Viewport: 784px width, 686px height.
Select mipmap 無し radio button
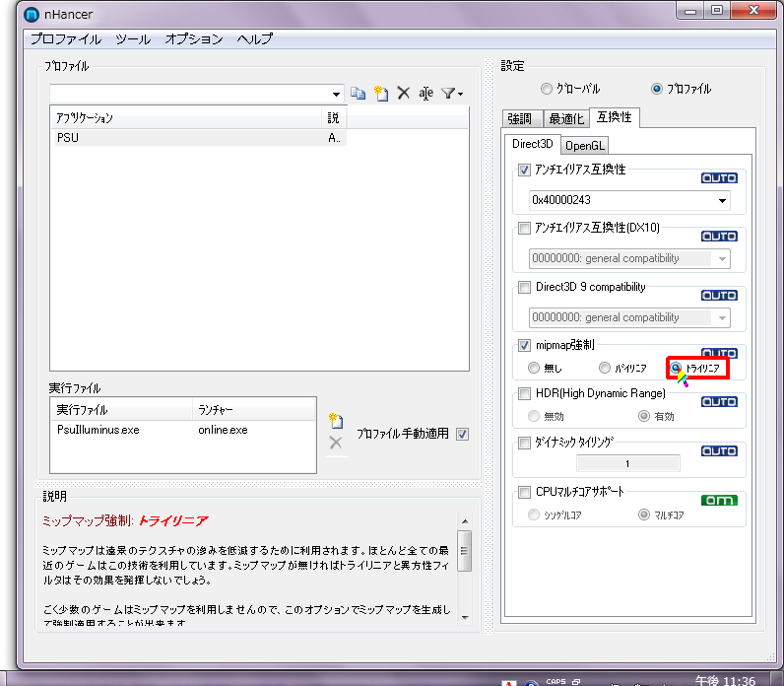pyautogui.click(x=534, y=369)
